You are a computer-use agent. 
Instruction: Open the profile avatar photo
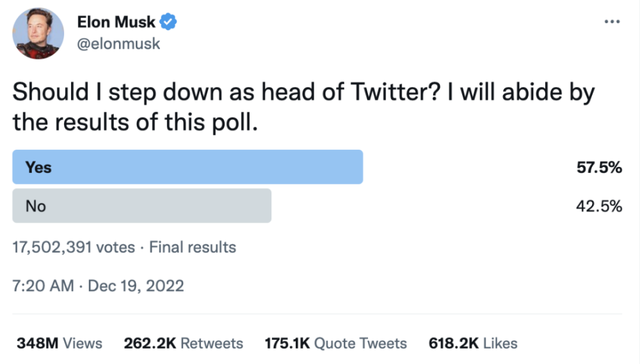38,34
